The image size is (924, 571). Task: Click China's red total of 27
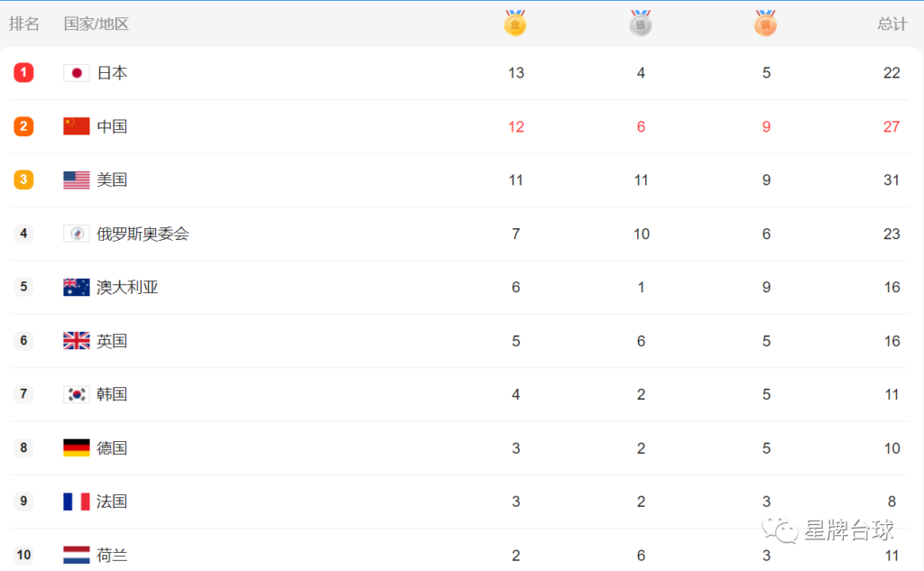[x=892, y=126]
